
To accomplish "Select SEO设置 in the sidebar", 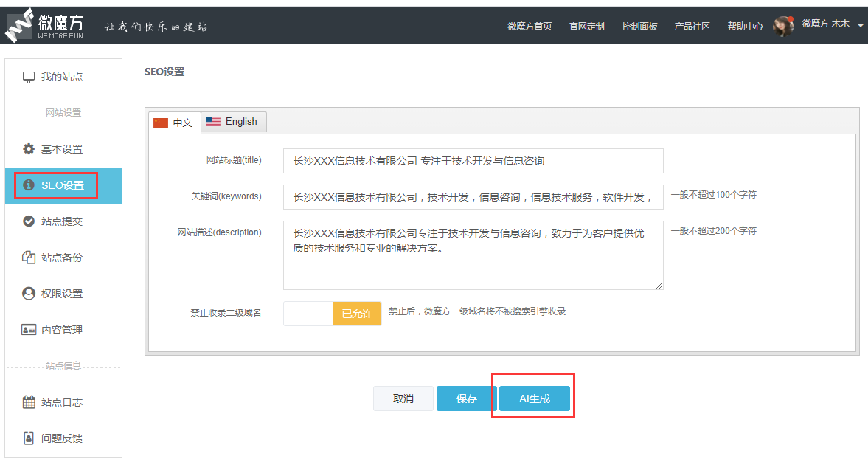I will tap(63, 185).
